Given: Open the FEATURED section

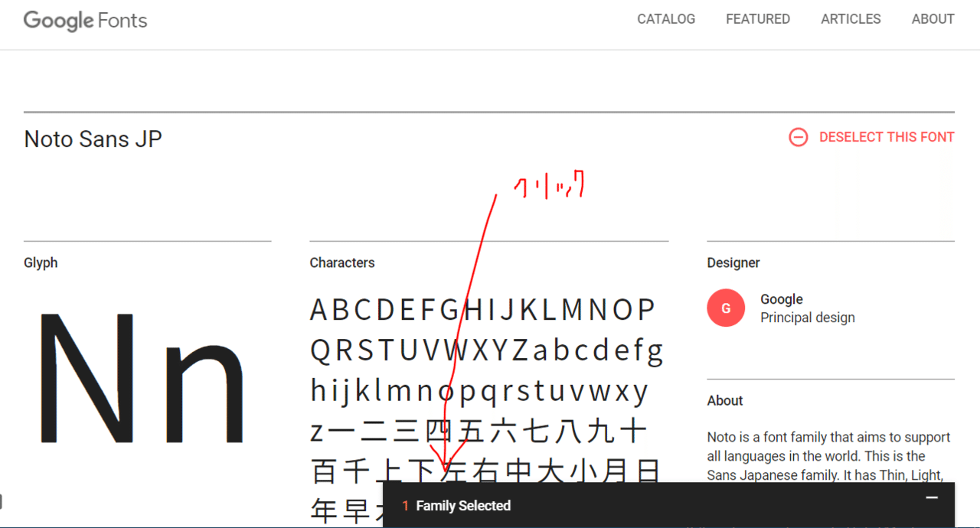Looking at the screenshot, I should (758, 19).
